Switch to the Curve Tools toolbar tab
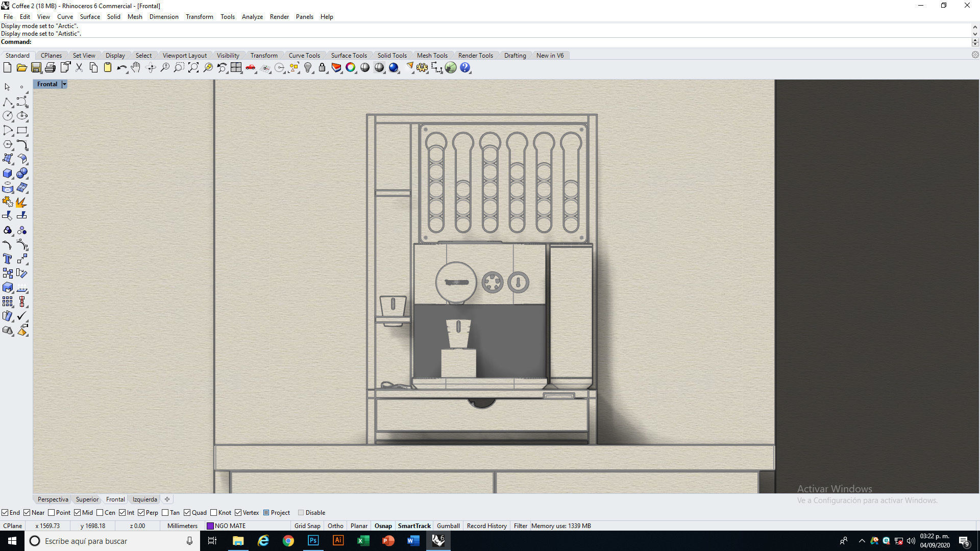 [304, 56]
